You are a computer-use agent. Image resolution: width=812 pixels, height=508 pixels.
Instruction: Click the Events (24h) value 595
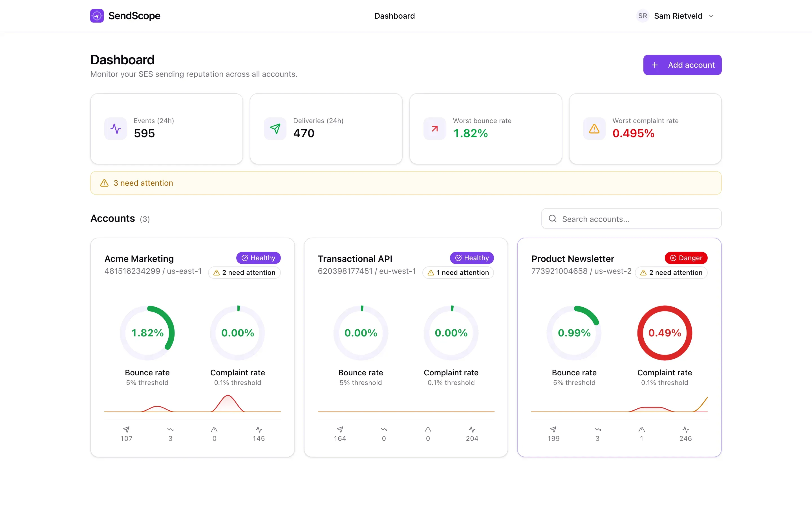point(144,133)
